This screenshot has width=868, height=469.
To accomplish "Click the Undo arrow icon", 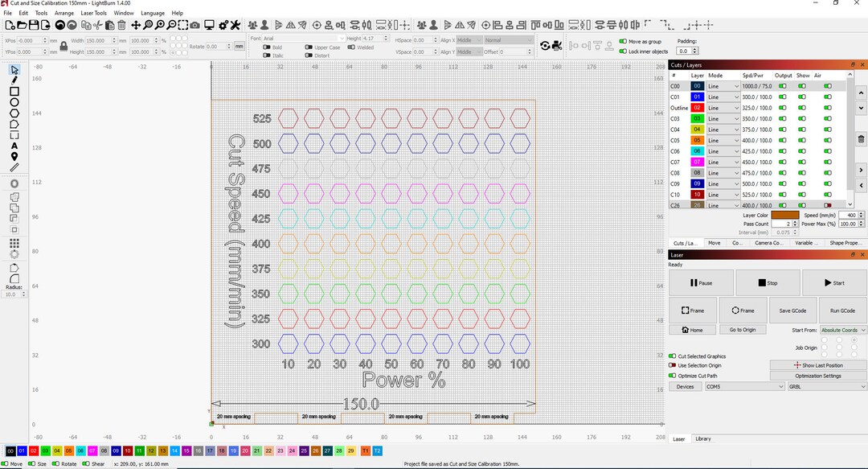I will (x=59, y=25).
